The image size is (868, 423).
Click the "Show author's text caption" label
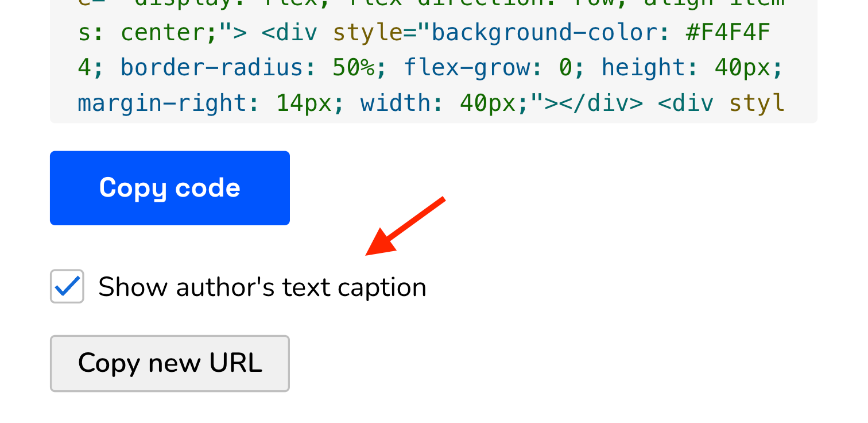click(x=262, y=287)
